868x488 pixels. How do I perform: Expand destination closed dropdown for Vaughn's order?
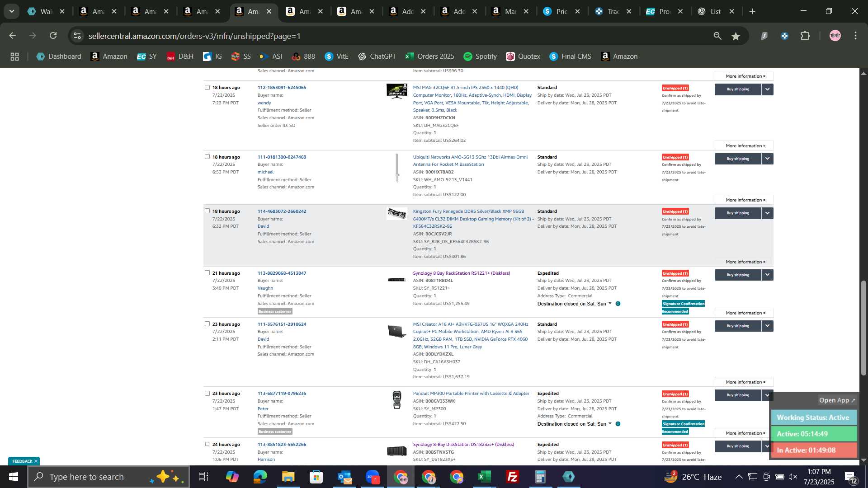610,304
